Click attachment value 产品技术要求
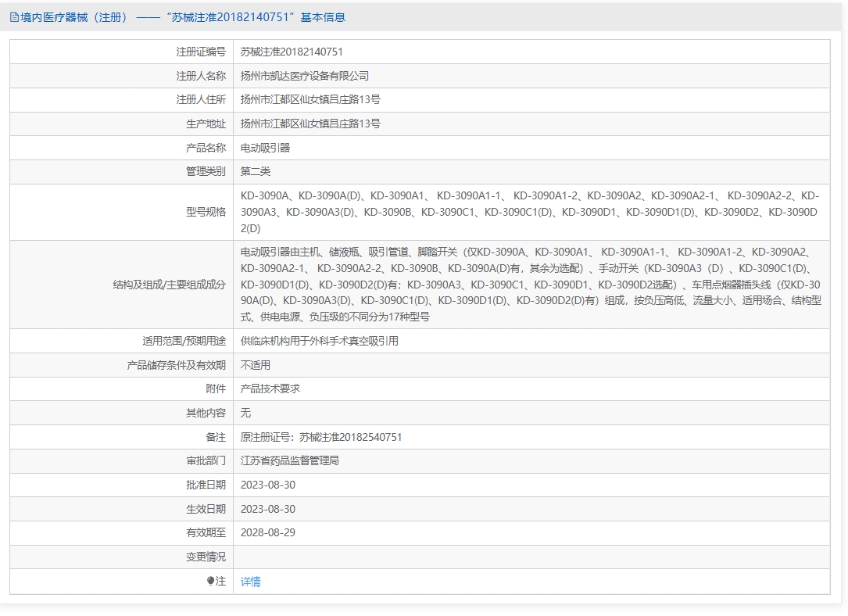 coord(270,389)
